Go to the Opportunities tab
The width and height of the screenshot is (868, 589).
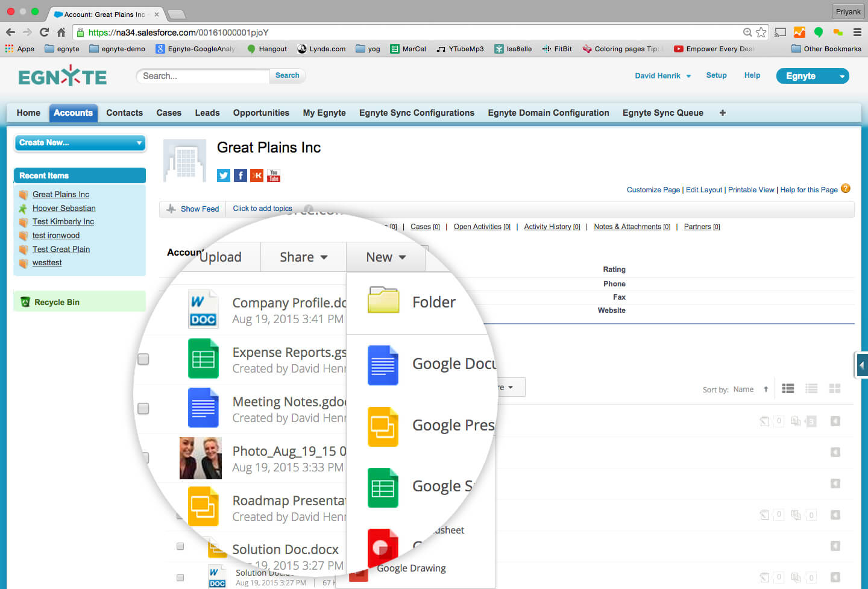(261, 113)
